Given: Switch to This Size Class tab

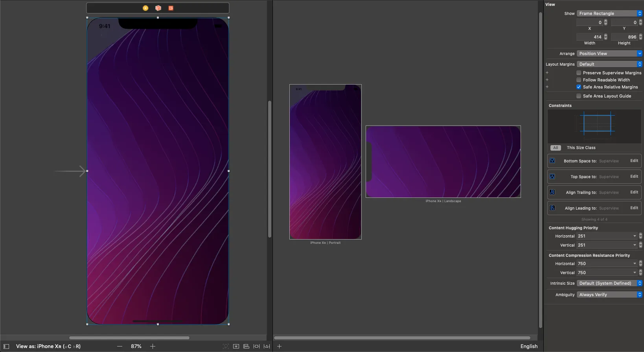Looking at the screenshot, I should click(x=581, y=148).
